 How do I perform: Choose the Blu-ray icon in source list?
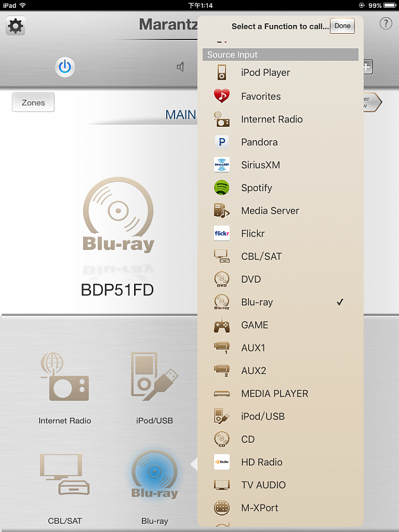coord(222,302)
